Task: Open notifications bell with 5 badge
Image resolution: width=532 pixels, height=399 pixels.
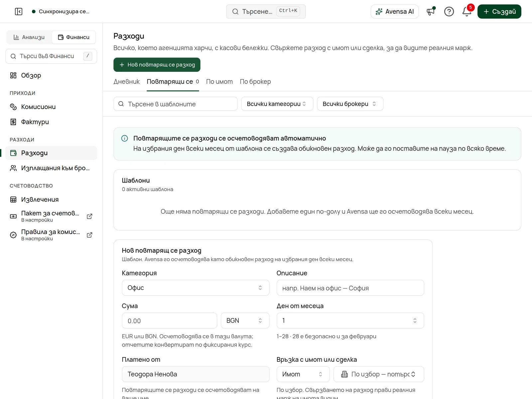Action: tap(467, 12)
